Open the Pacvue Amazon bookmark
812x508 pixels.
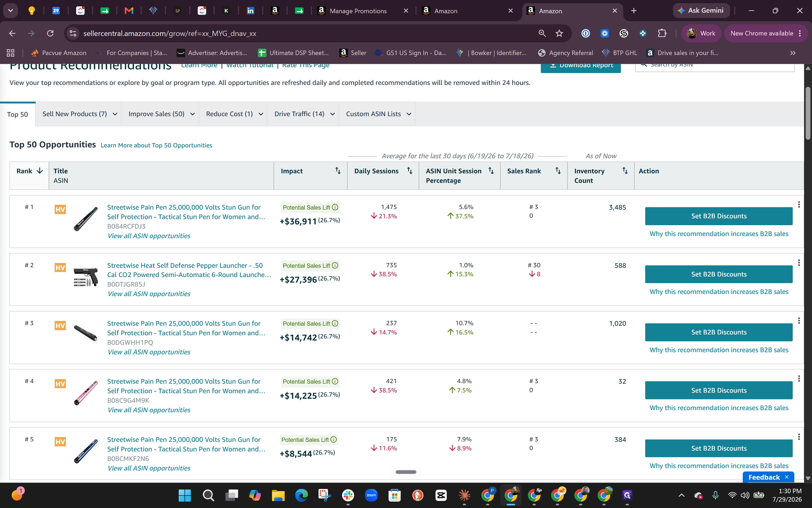[x=58, y=53]
